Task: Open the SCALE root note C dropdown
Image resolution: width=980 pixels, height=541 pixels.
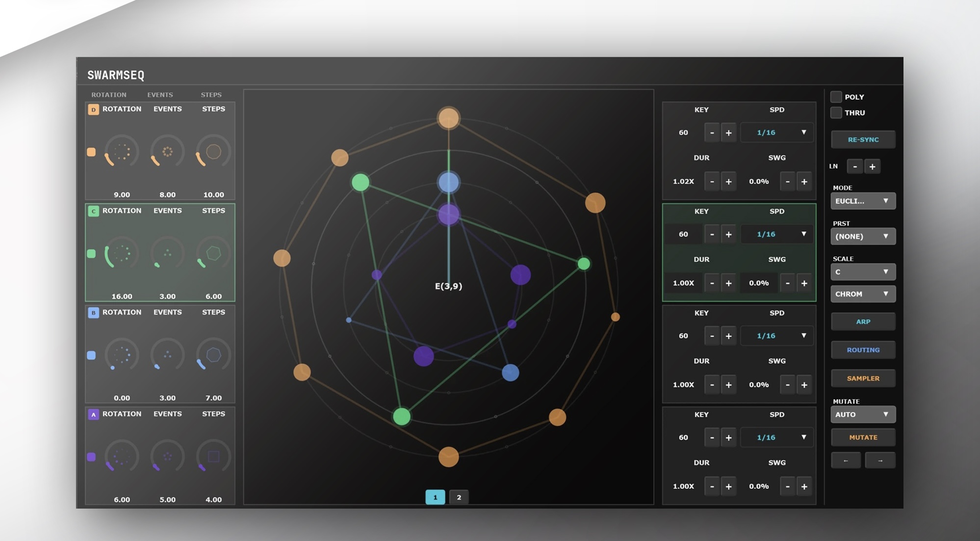Action: click(x=863, y=271)
